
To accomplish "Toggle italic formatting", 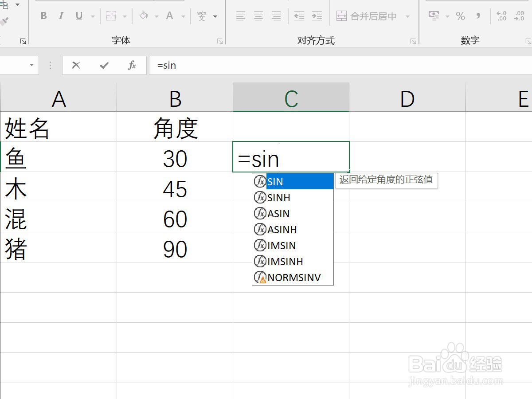I will tap(61, 16).
